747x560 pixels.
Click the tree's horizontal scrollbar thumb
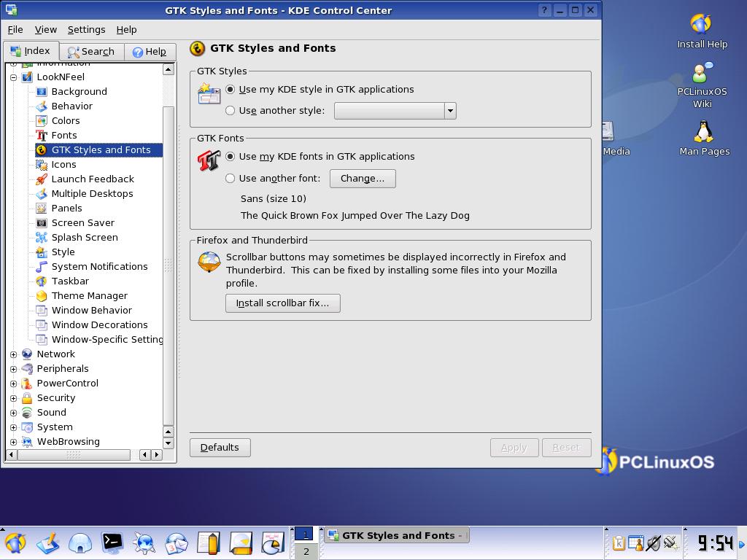point(74,455)
